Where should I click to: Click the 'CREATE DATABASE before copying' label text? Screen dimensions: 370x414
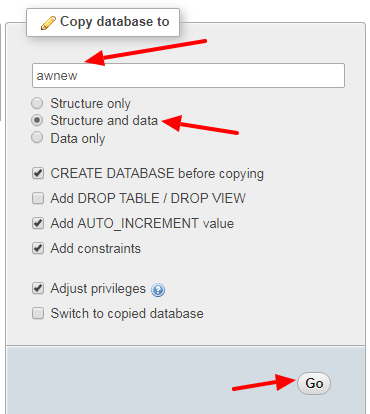pyautogui.click(x=157, y=174)
